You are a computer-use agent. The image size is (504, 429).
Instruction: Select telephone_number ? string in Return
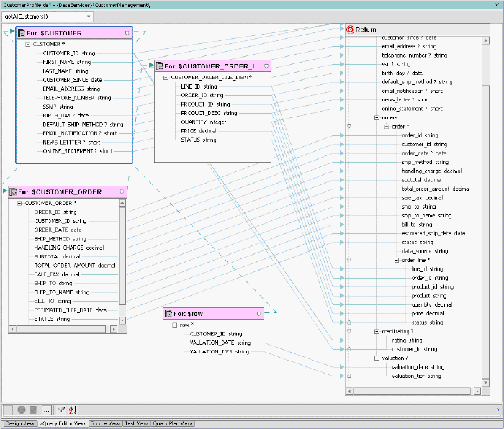click(414, 55)
